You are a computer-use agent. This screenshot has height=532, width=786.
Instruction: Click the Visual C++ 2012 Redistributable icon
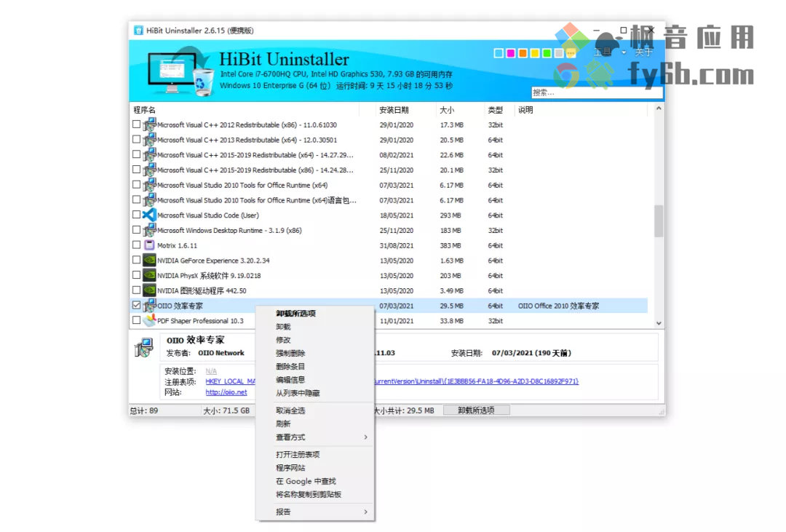[149, 125]
